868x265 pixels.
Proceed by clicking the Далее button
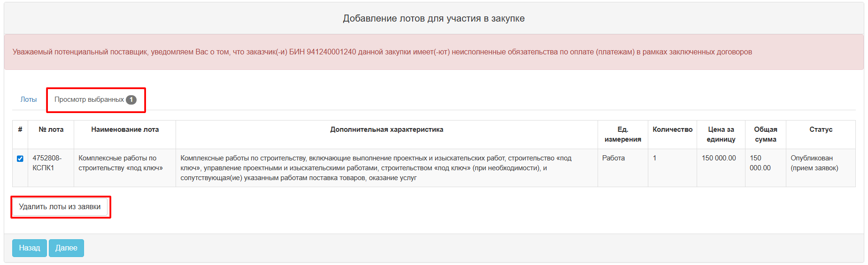pos(66,248)
